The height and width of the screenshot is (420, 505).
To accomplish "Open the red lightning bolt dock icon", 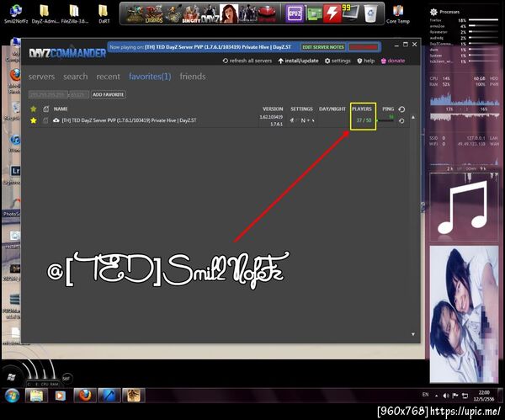I will coord(332,13).
